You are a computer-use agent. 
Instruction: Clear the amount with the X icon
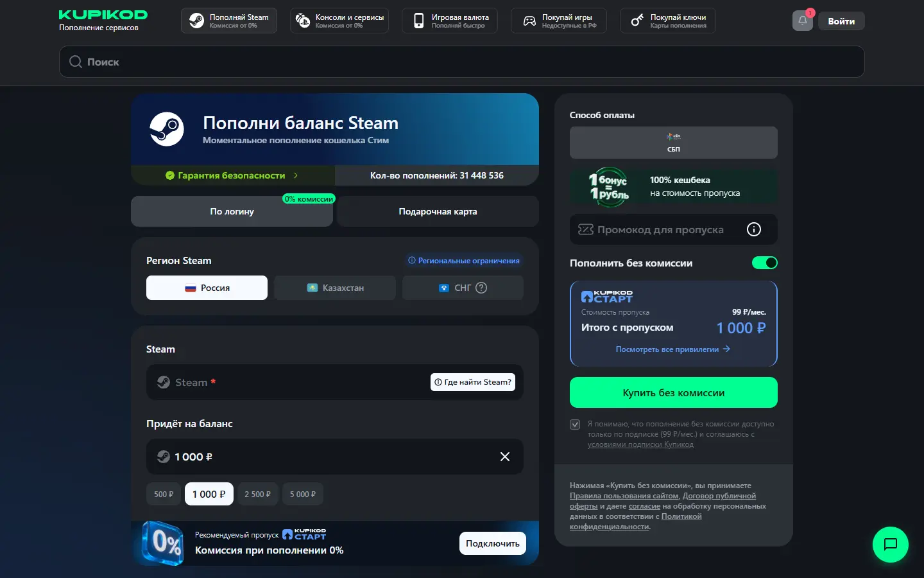click(x=505, y=457)
